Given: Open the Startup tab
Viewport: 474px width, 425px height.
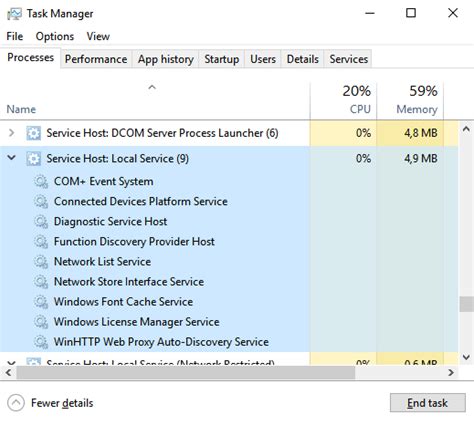Looking at the screenshot, I should [x=222, y=59].
